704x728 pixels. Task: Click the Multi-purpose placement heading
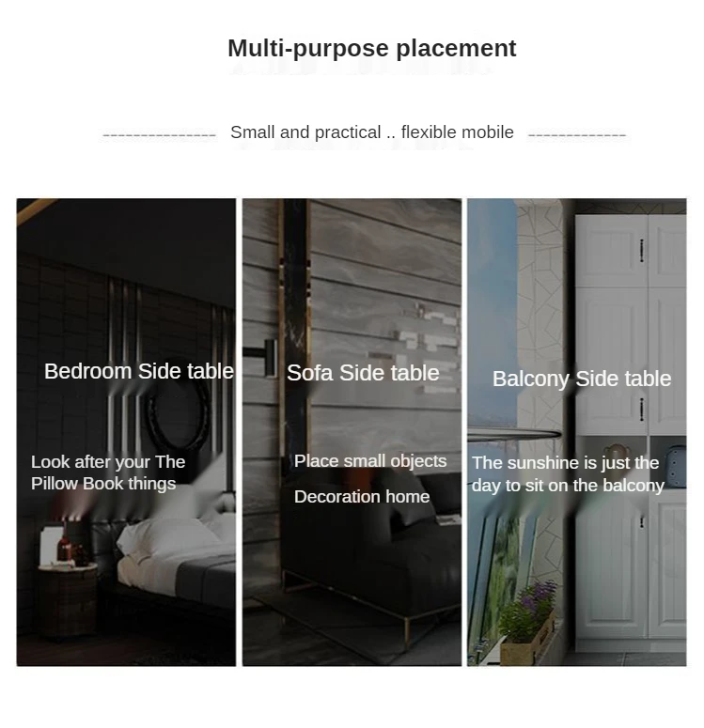point(372,48)
